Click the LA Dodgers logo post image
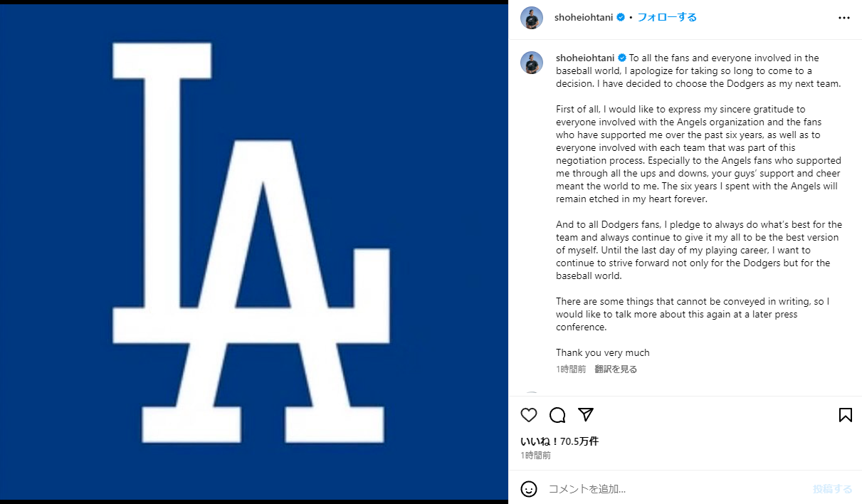 [x=254, y=251]
